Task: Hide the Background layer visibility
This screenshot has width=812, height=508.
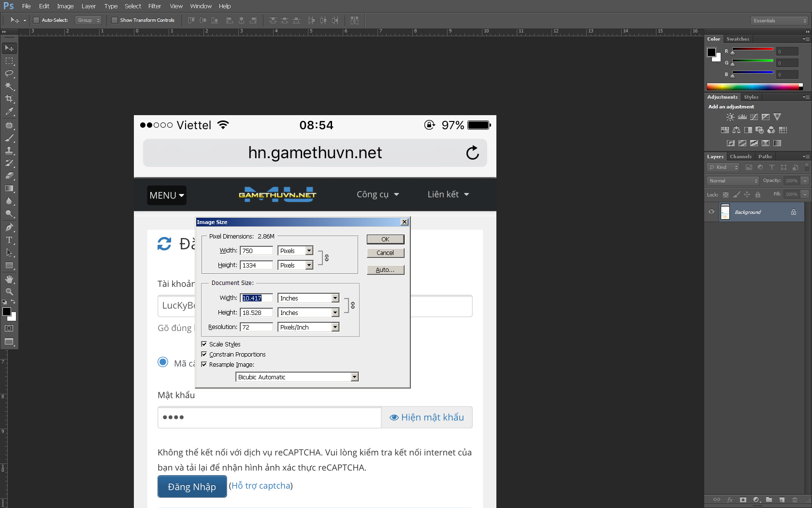Action: [x=711, y=212]
